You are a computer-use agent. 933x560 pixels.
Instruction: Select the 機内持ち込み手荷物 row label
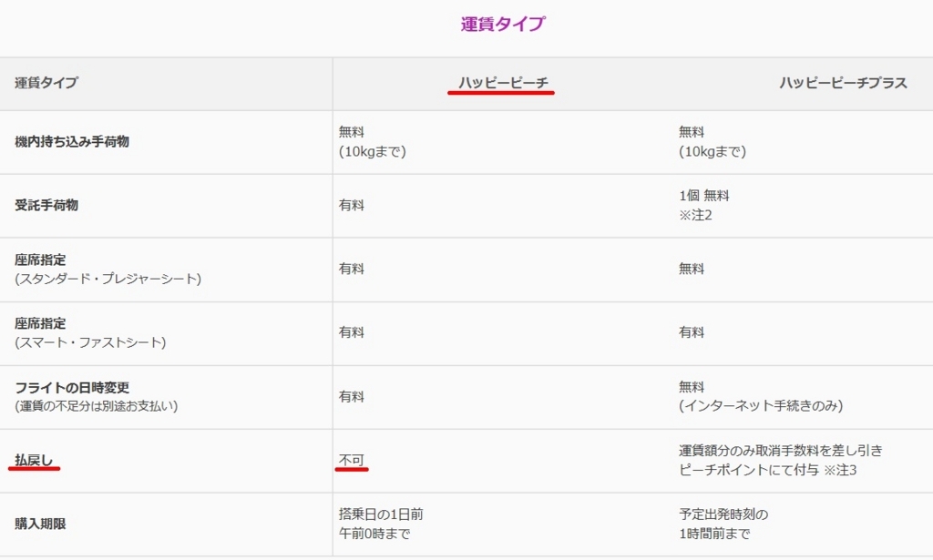click(72, 141)
